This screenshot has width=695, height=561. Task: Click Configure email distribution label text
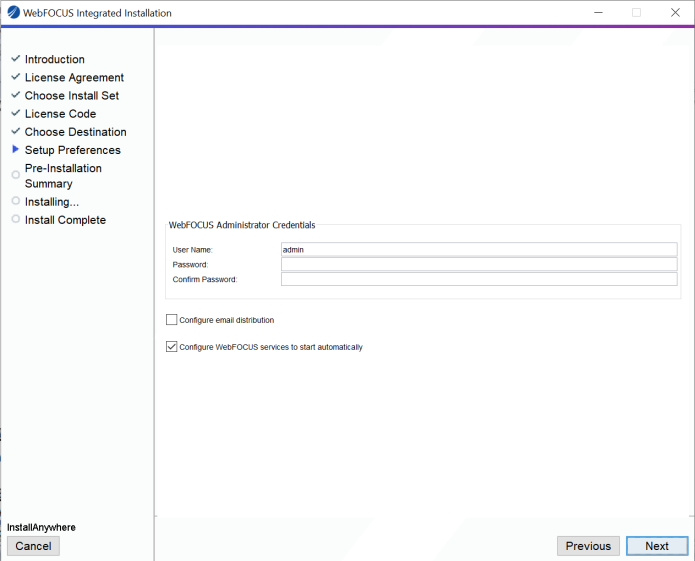point(226,320)
